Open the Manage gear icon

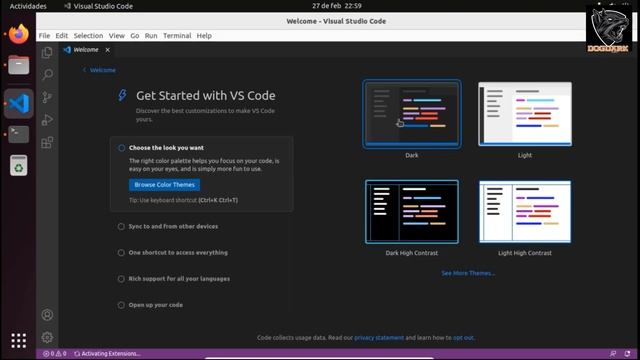(47, 337)
